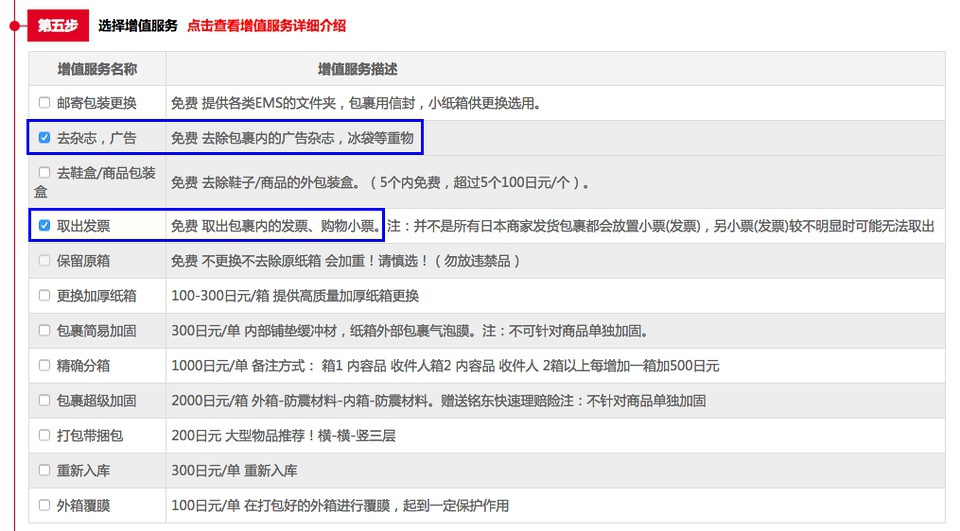Click the 包裹超级加固 label text

pos(97,401)
